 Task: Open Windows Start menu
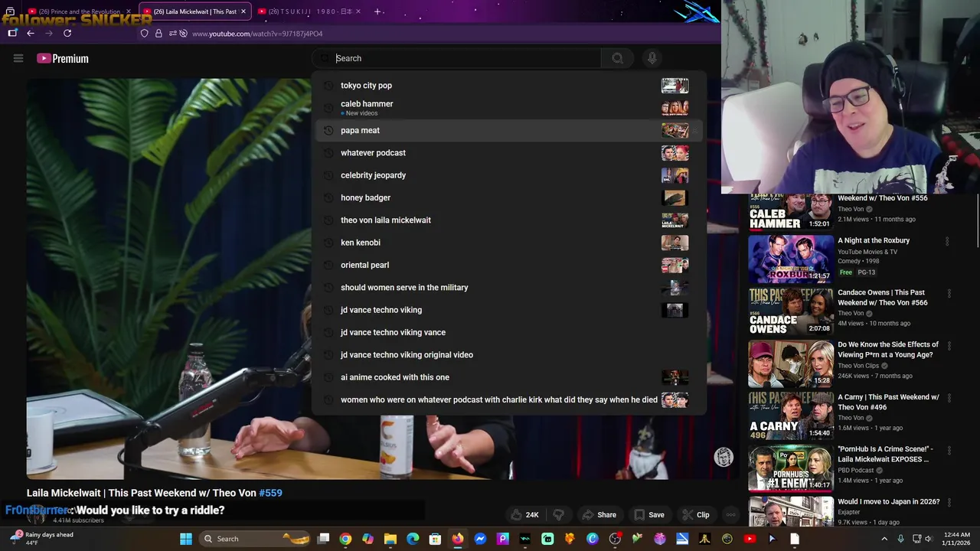click(x=186, y=539)
